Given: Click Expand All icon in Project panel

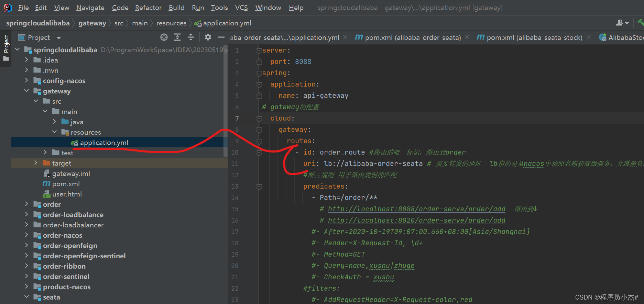Looking at the screenshot, I should click(177, 37).
